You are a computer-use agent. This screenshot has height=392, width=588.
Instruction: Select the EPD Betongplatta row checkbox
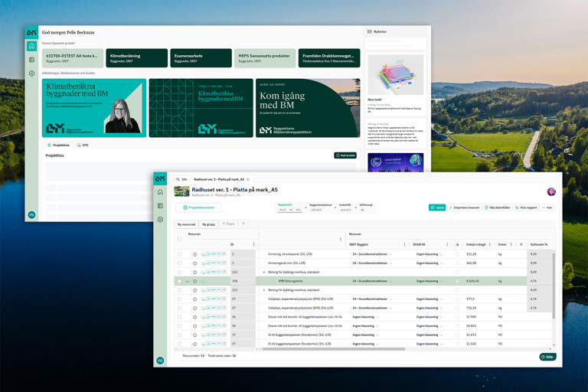(x=180, y=281)
